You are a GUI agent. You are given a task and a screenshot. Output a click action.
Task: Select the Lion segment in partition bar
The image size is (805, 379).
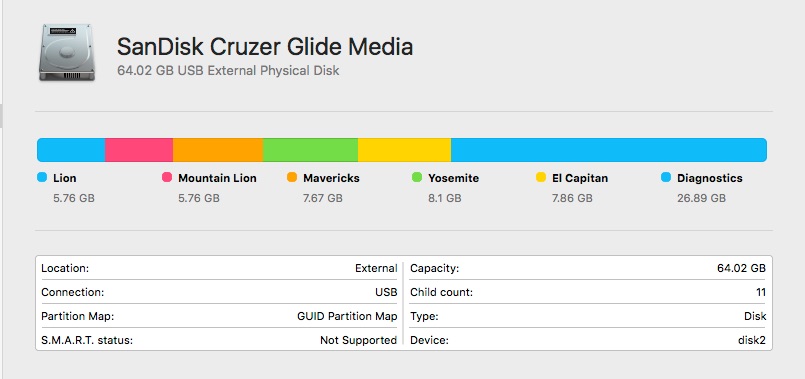(71, 150)
